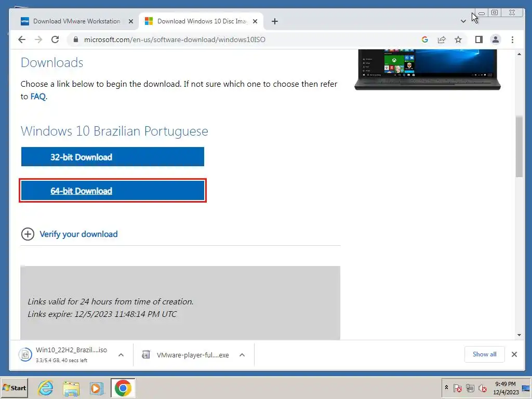Open Windows Media Player from taskbar
Screen dimensions: 532x399
coord(97,388)
